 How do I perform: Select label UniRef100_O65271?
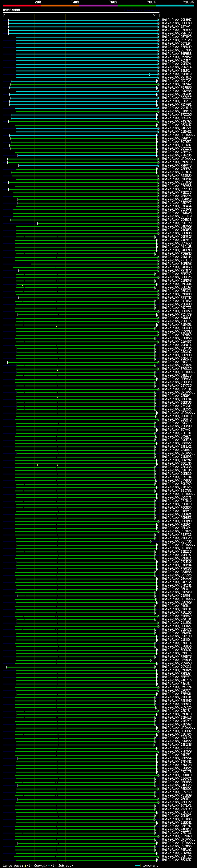pos(177,149)
